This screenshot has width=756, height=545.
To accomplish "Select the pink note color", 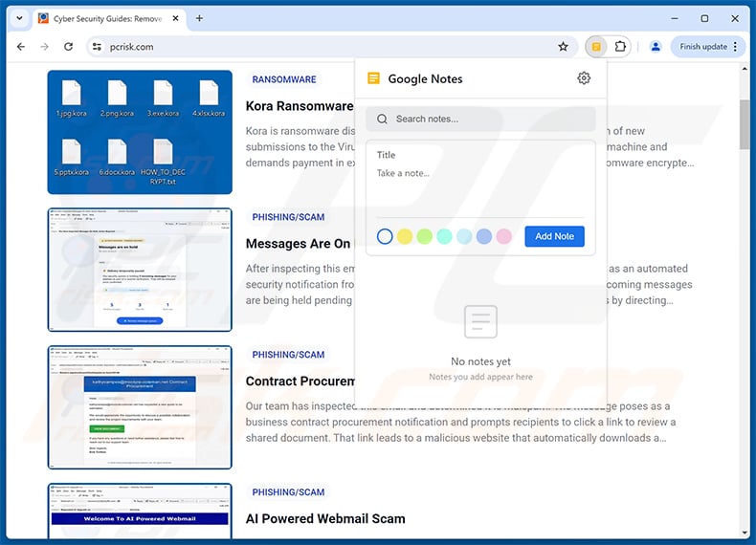I will (503, 236).
